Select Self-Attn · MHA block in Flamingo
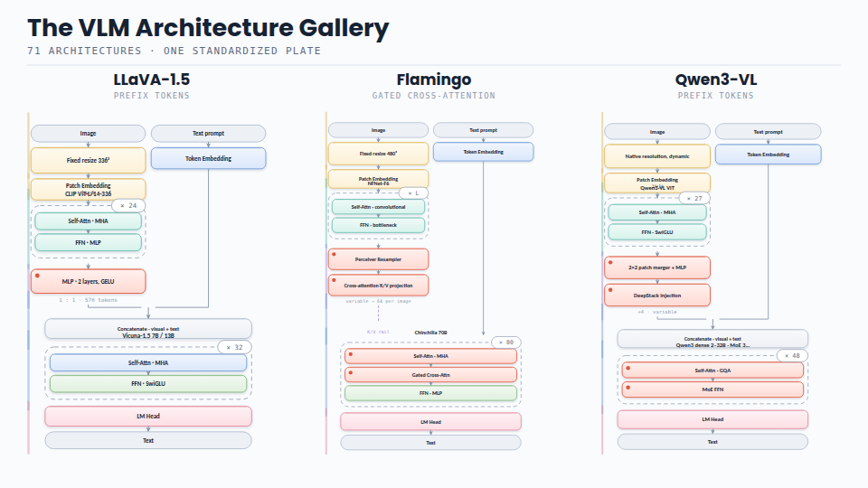This screenshot has height=488, width=868. point(430,356)
